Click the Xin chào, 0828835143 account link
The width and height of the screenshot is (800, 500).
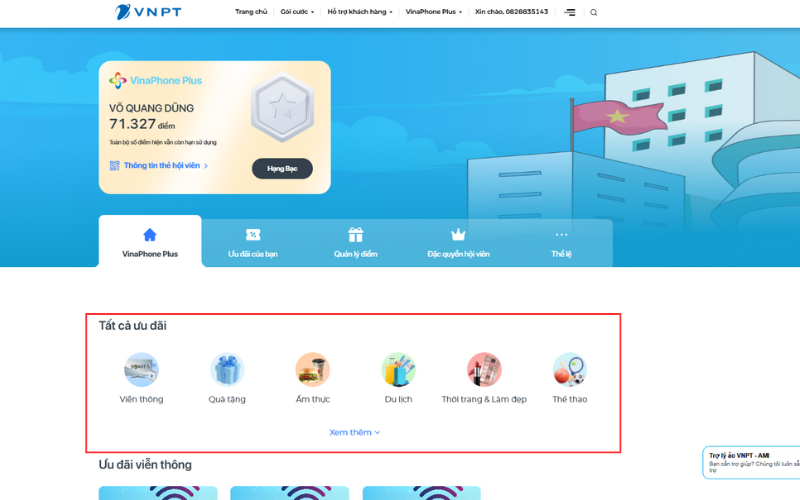(511, 11)
